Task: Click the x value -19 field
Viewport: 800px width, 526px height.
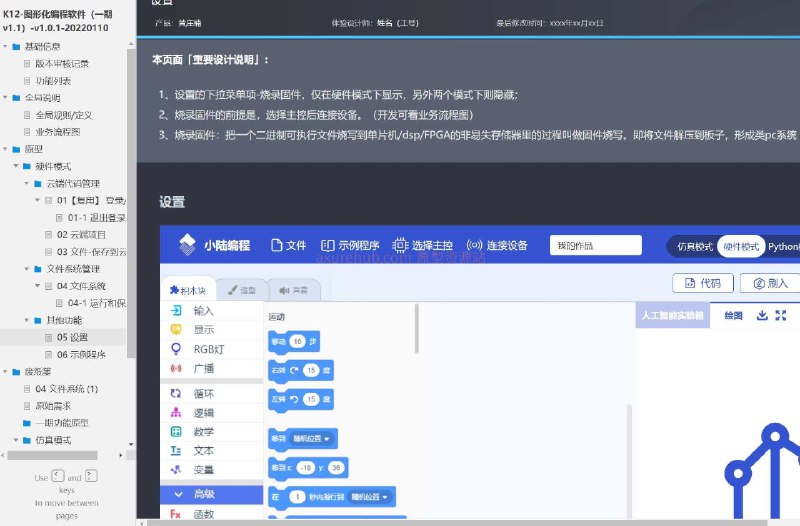Action: pos(306,468)
